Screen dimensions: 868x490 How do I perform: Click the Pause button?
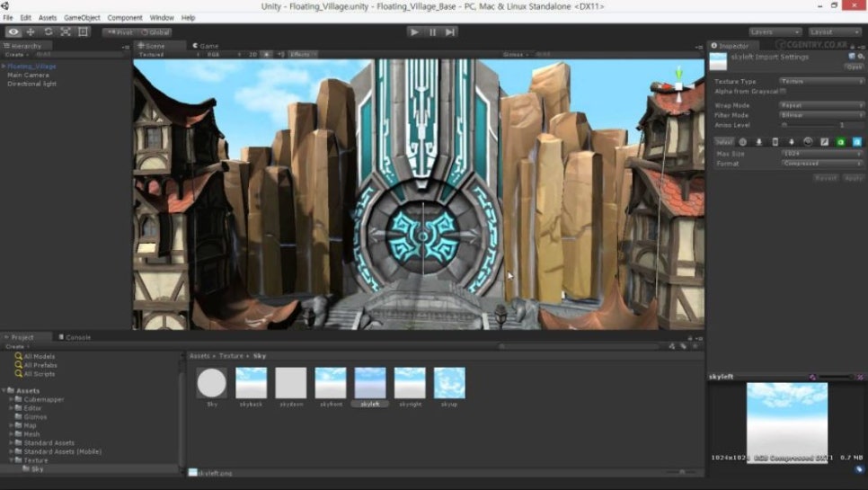[x=432, y=31]
